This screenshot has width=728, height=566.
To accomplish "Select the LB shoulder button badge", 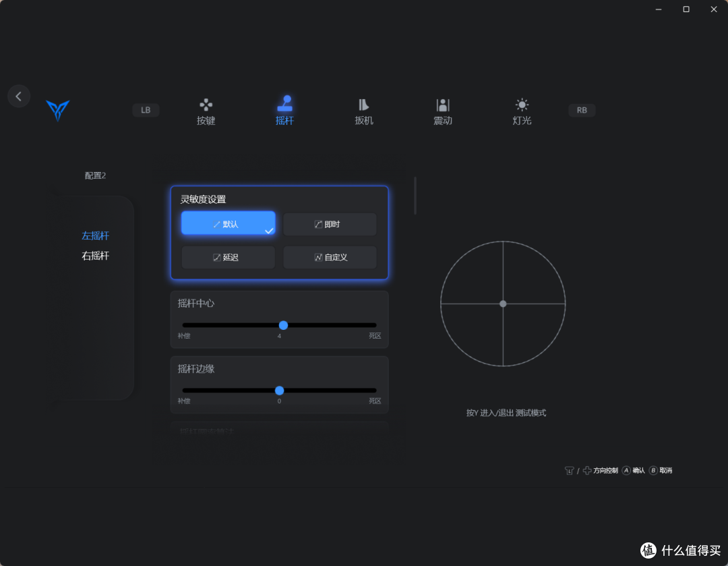I will coord(146,110).
